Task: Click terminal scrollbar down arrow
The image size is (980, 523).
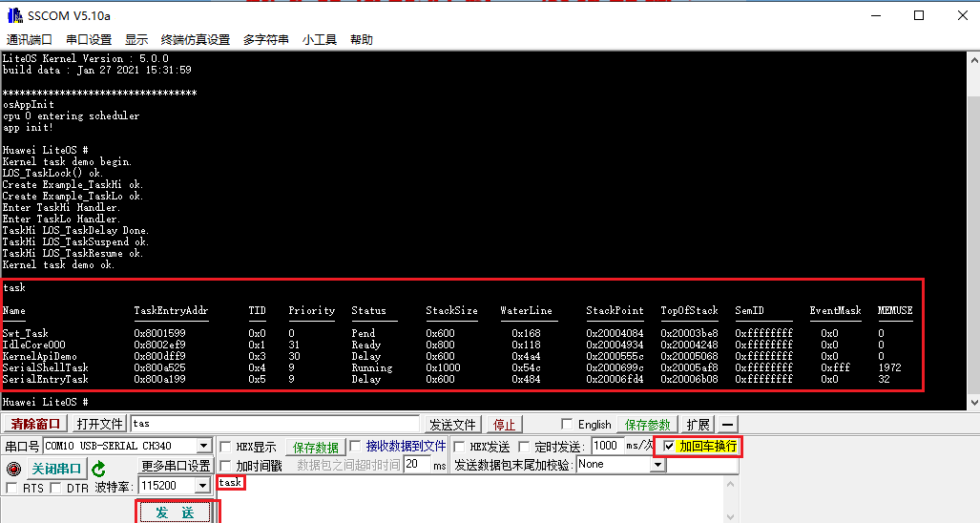Action: point(973,403)
